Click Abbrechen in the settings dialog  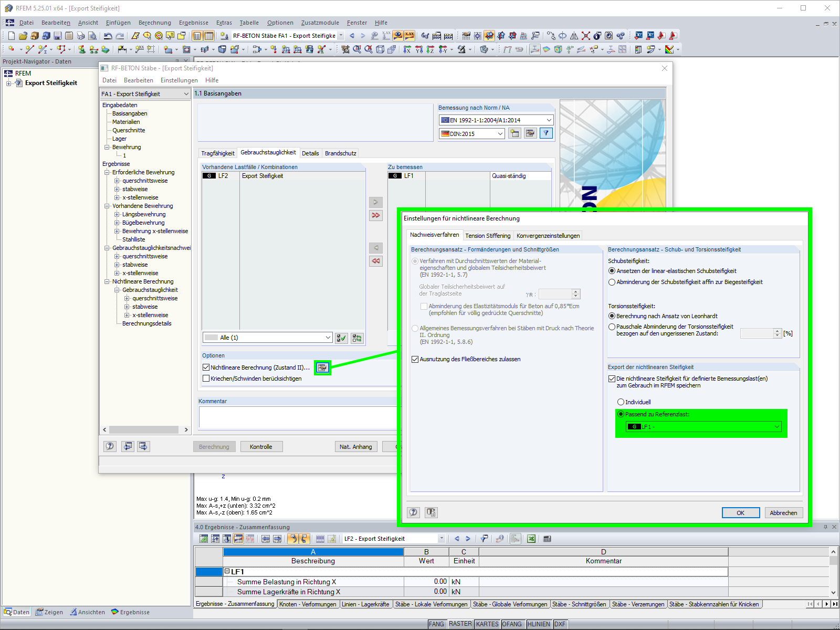(x=783, y=513)
